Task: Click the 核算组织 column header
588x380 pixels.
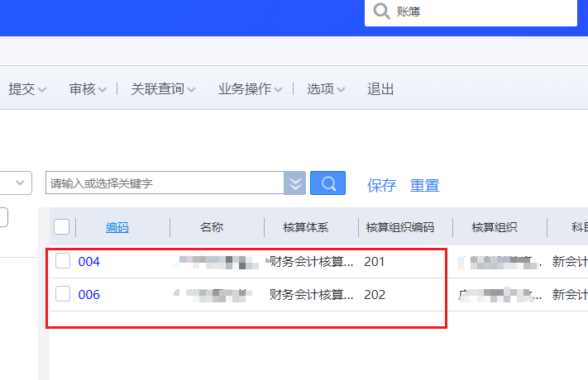Action: click(495, 227)
